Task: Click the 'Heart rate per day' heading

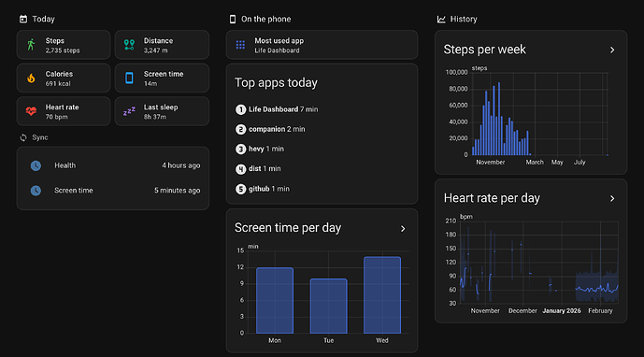Action: [492, 198]
